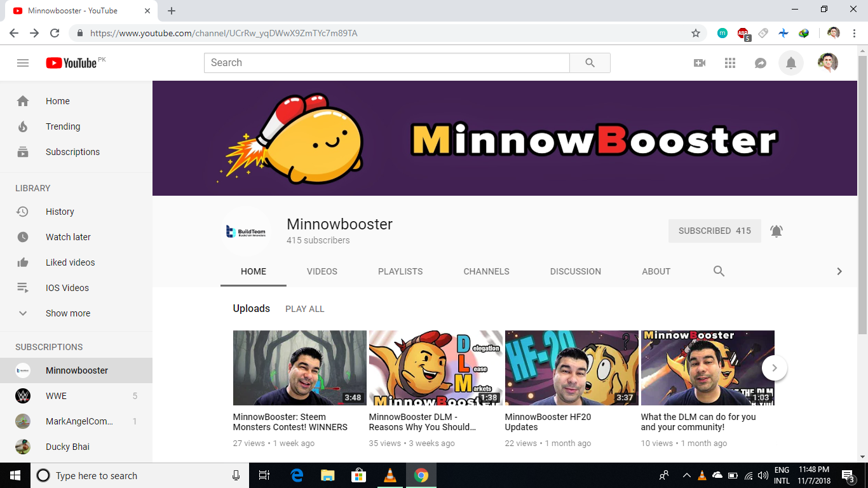Toggle the channel notification bell
The height and width of the screenshot is (488, 868).
point(776,231)
